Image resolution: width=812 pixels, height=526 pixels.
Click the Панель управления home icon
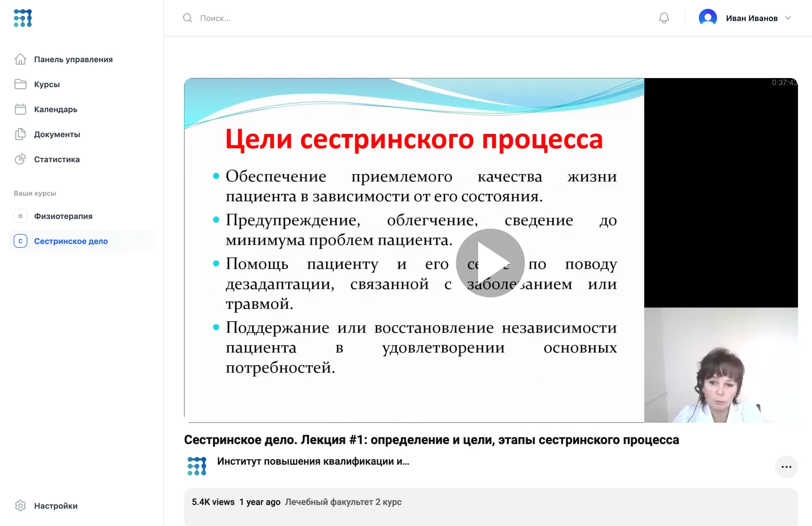(20, 59)
